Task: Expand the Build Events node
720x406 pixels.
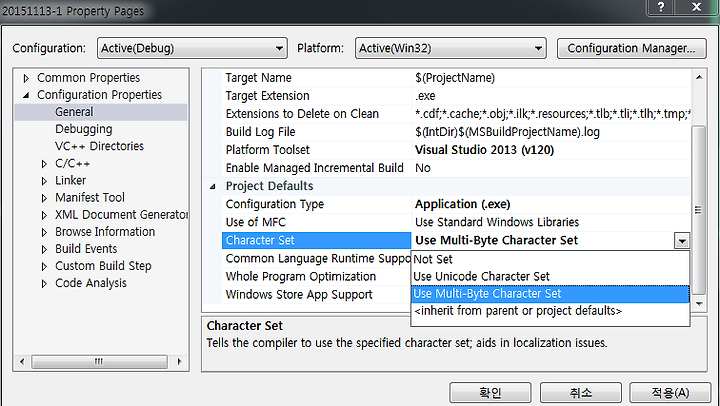Action: click(x=44, y=249)
